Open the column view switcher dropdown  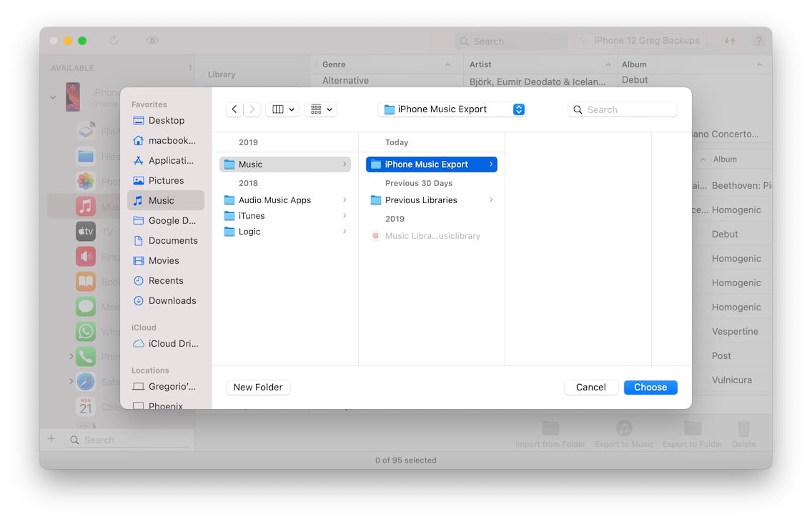coord(282,109)
